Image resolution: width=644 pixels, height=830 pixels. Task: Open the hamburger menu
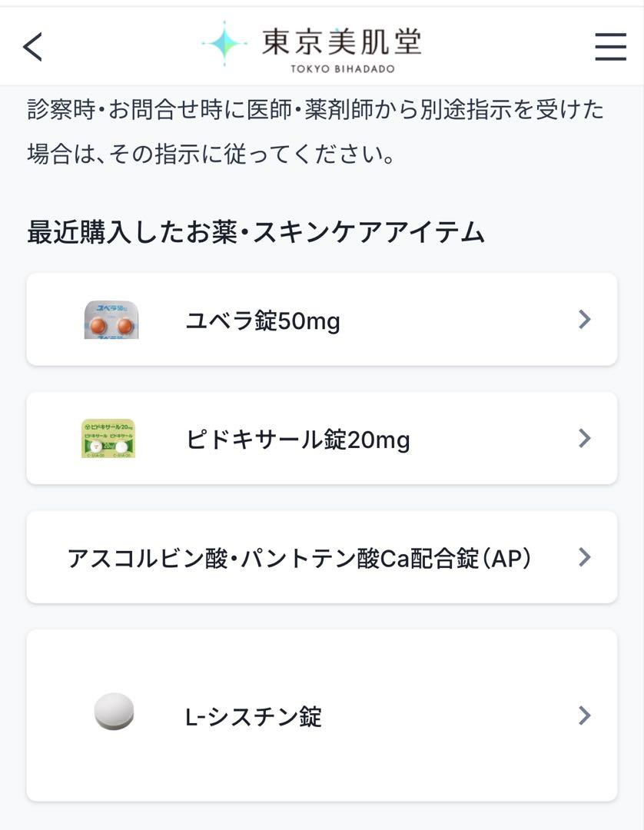point(611,47)
